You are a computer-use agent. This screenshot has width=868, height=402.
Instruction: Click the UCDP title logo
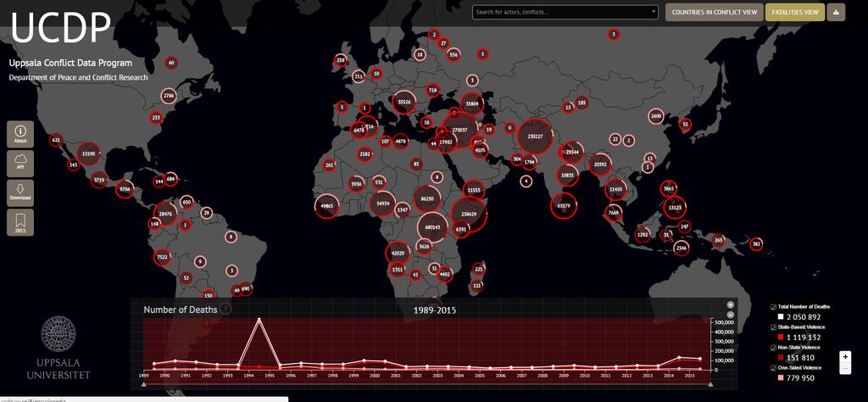tap(61, 26)
